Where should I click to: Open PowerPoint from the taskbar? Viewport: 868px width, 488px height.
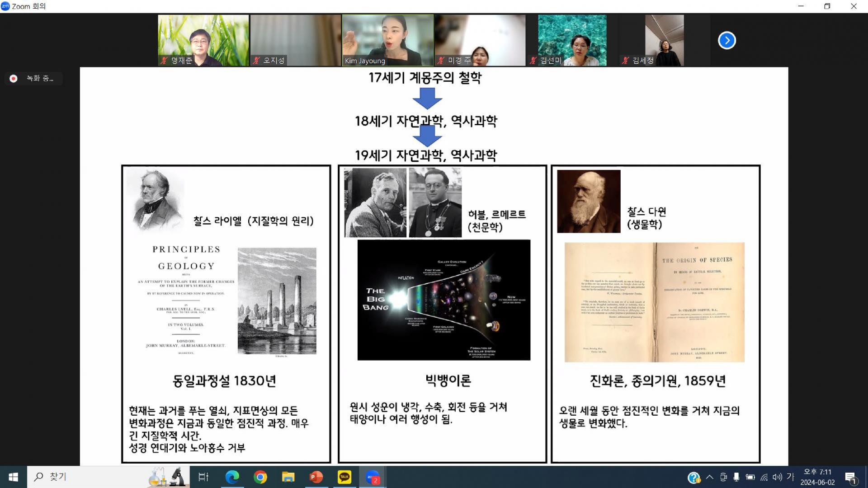click(x=316, y=477)
